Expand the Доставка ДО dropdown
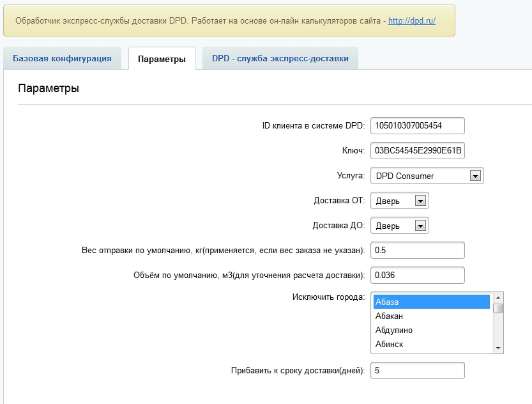Viewport: 532px width, 404px height. point(420,225)
